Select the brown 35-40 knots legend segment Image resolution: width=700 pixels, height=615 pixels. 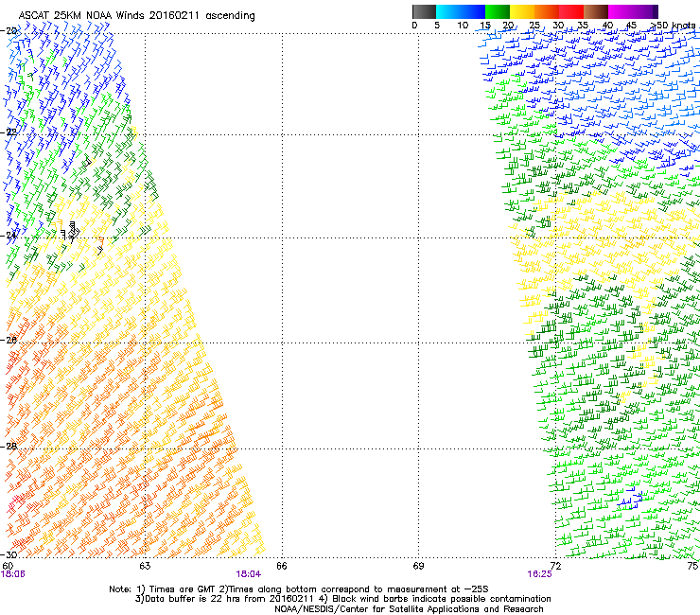click(596, 11)
